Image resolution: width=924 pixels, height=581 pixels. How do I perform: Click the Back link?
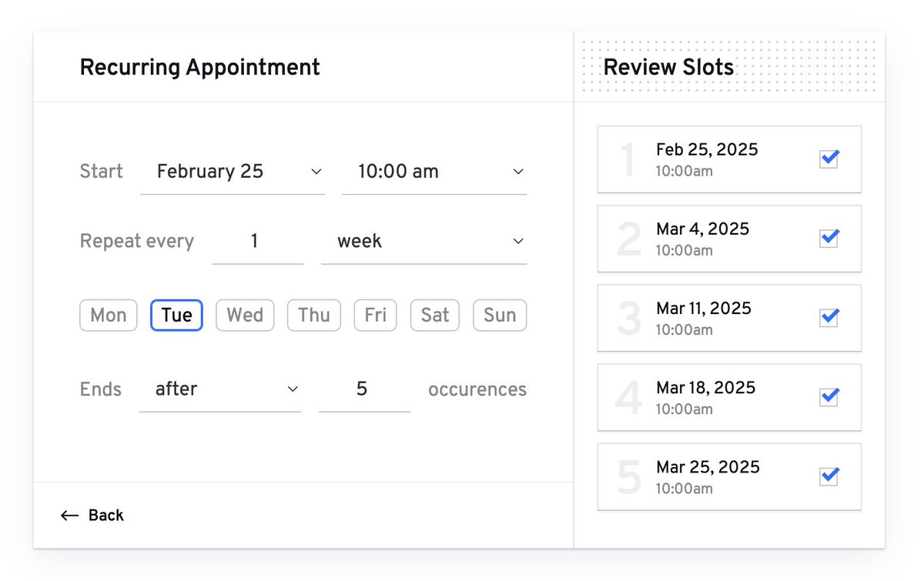105,516
